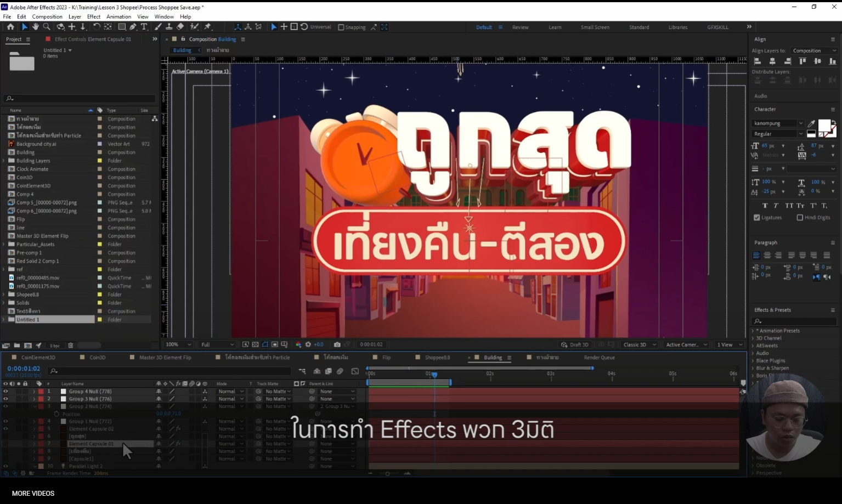842x504 pixels.
Task: Select the Rotation tool
Action: 97,27
